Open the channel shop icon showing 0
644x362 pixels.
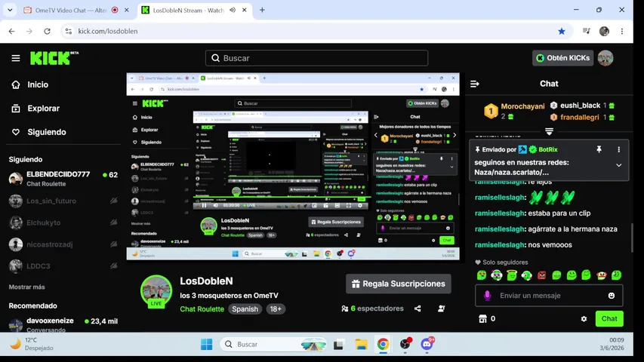[x=487, y=318]
